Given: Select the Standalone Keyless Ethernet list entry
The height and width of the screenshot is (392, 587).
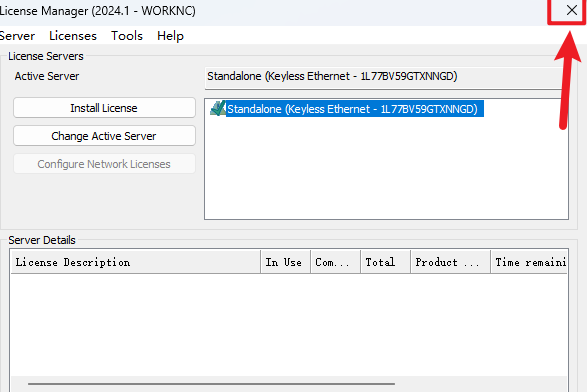Looking at the screenshot, I should [352, 109].
